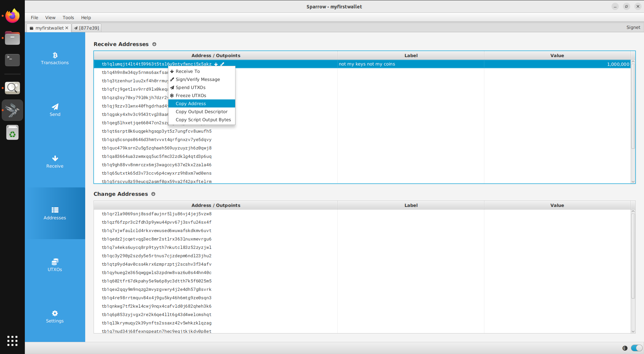Open the Help menu
This screenshot has width=644, height=354.
tap(86, 17)
